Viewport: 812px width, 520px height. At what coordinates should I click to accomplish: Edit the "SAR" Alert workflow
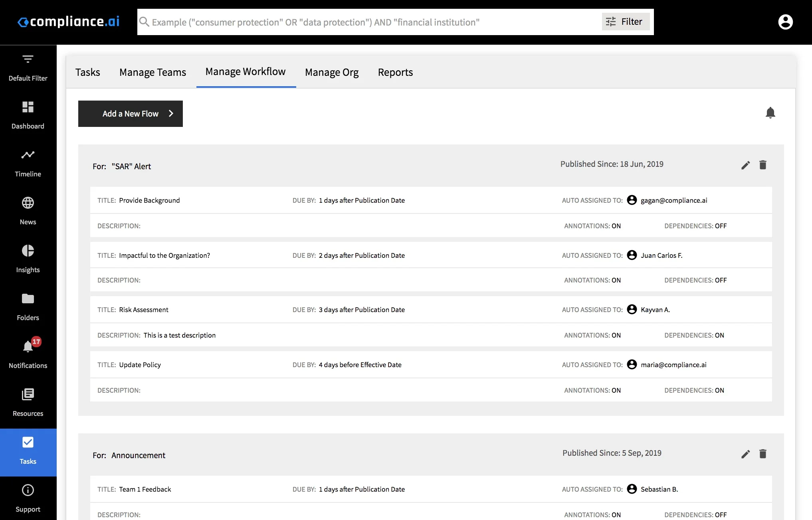click(745, 165)
